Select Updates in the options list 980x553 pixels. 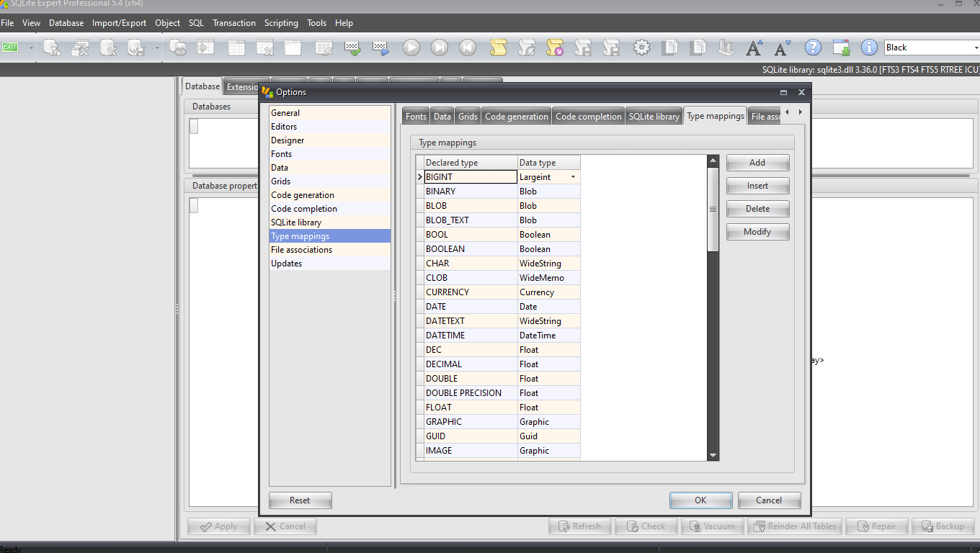330,264
